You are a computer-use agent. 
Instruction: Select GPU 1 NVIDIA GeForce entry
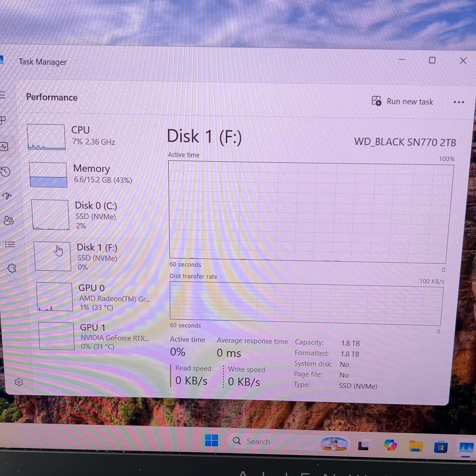[x=94, y=336]
